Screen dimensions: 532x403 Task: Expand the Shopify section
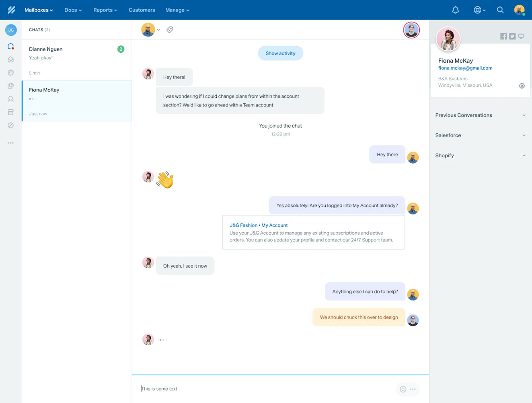tap(480, 155)
